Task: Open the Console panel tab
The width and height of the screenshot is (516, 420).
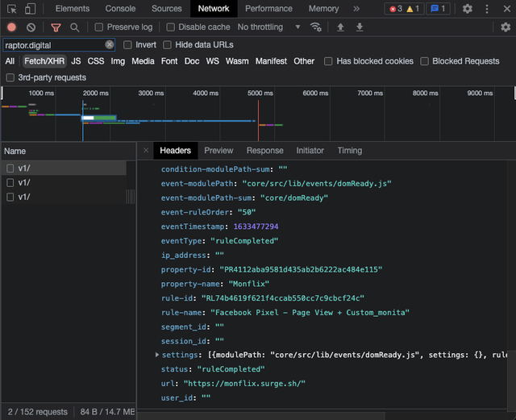Action: [x=120, y=9]
